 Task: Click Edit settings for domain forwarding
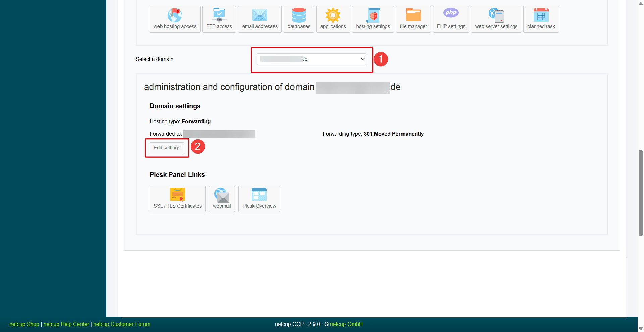click(167, 148)
